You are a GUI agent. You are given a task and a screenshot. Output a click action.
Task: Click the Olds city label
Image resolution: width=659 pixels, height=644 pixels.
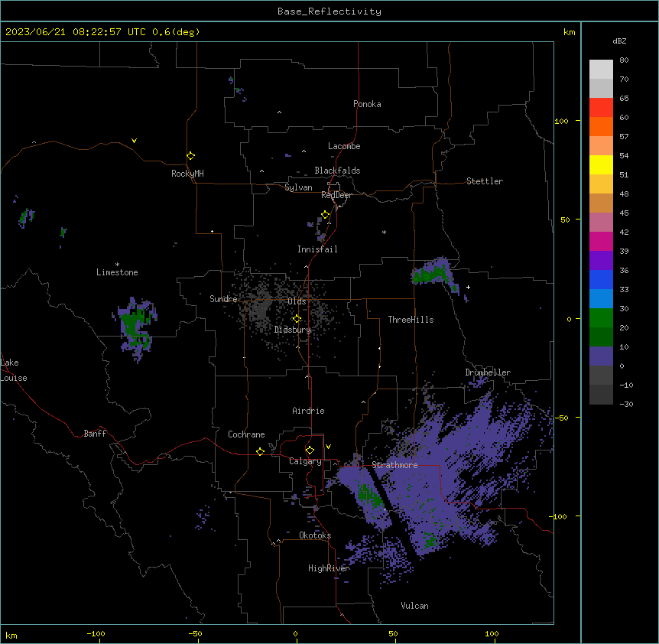point(297,301)
